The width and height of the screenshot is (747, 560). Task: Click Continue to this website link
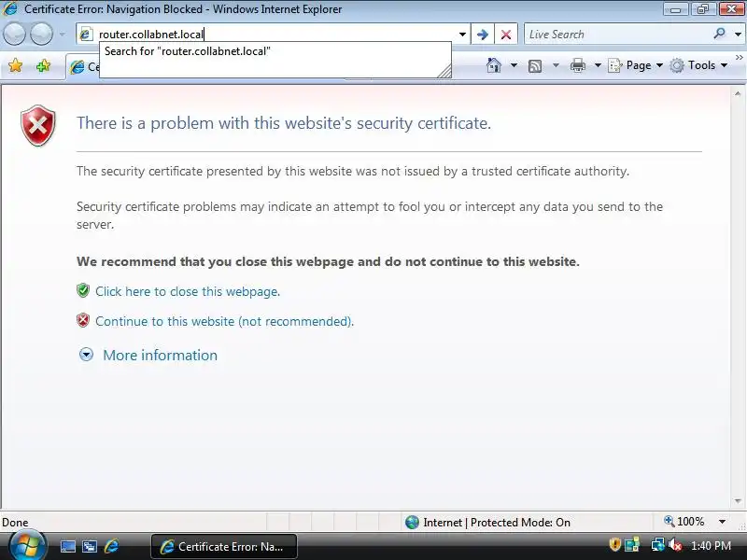[x=224, y=321]
